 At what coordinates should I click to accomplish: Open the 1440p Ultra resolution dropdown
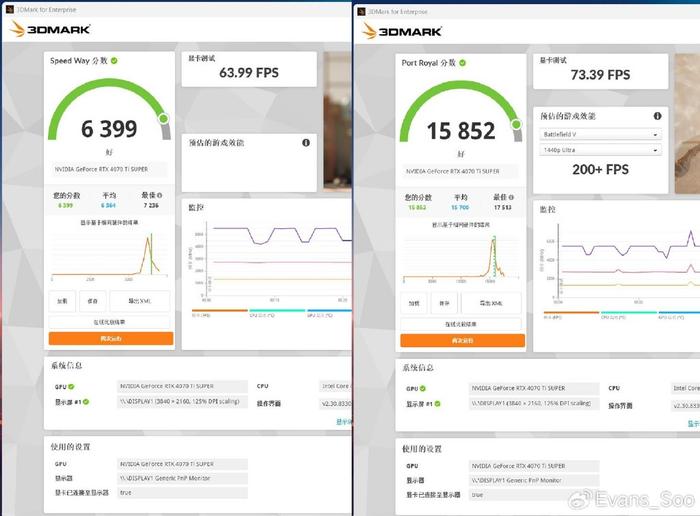coord(600,150)
